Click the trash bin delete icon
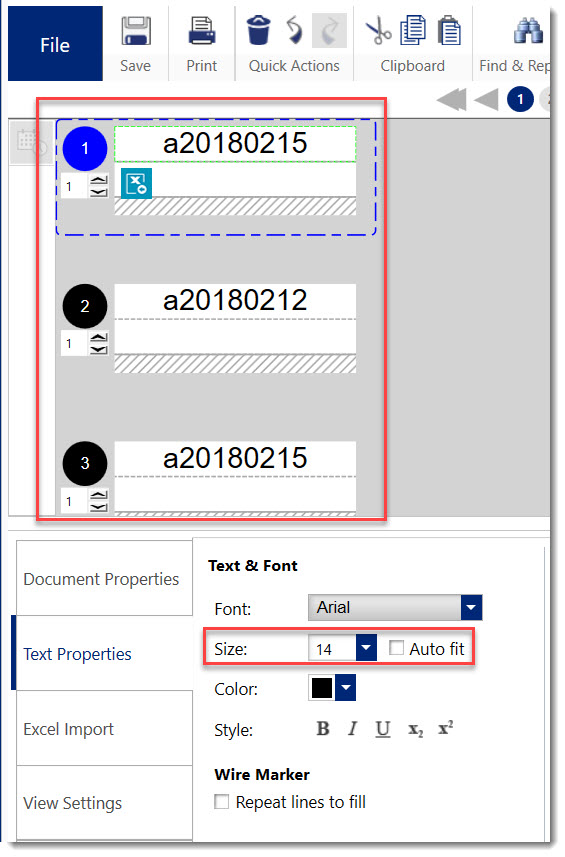The image size is (565, 857). (x=258, y=30)
